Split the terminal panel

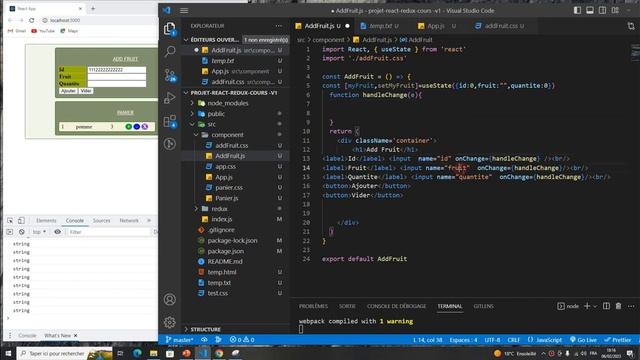pyautogui.click(x=607, y=306)
